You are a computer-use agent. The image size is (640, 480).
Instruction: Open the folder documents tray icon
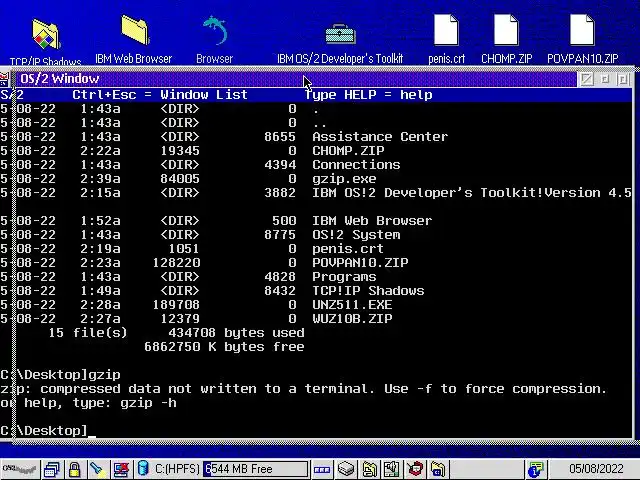(369, 469)
